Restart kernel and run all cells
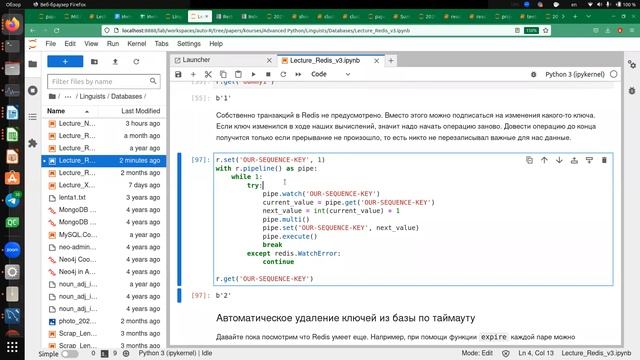This screenshot has width=640, height=360. coord(298,74)
